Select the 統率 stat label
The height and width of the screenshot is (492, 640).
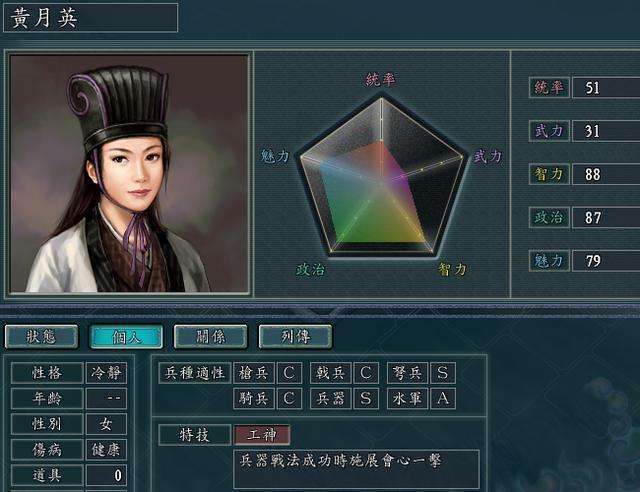(549, 87)
